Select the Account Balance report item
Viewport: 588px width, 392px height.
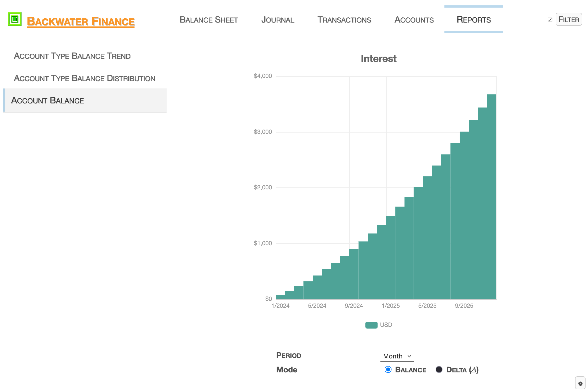pyautogui.click(x=48, y=100)
